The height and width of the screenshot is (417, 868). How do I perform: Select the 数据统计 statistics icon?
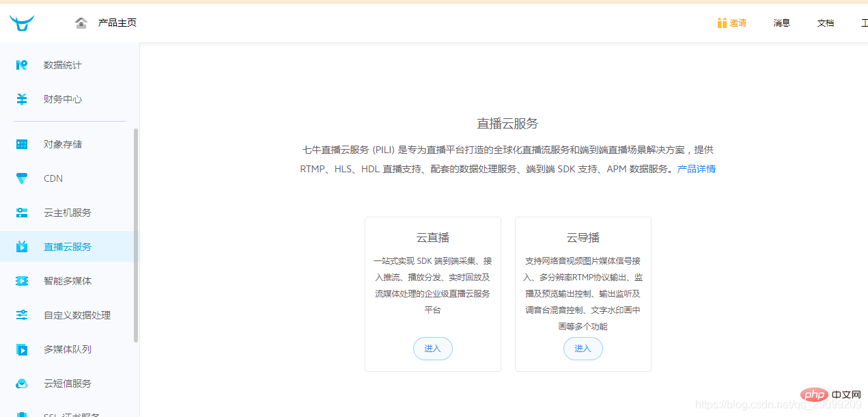(x=21, y=64)
